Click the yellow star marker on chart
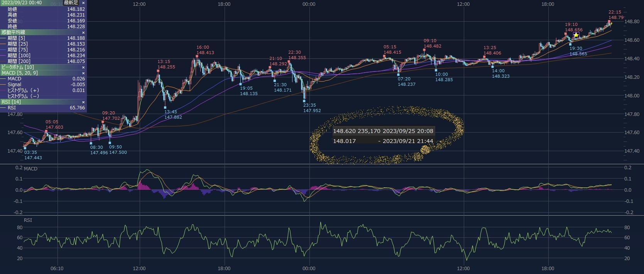The height and width of the screenshot is (274, 644). [x=576, y=36]
